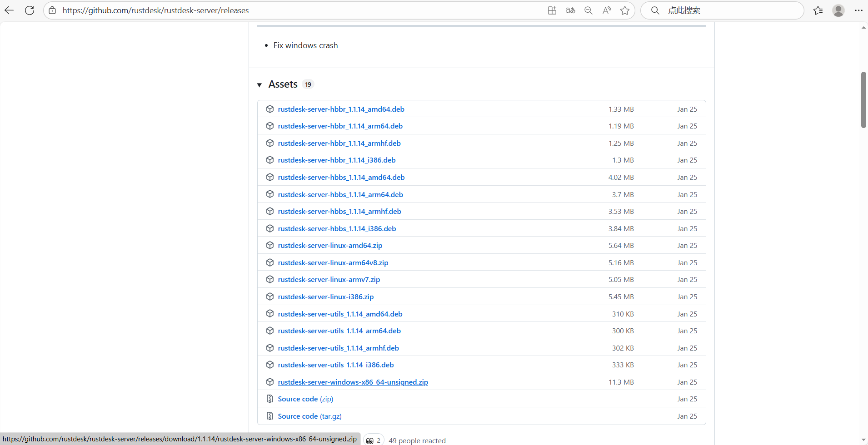This screenshot has width=868, height=445.
Task: Download rustdesk-server-hbbr_1.1.14_amd64.deb
Action: [341, 109]
